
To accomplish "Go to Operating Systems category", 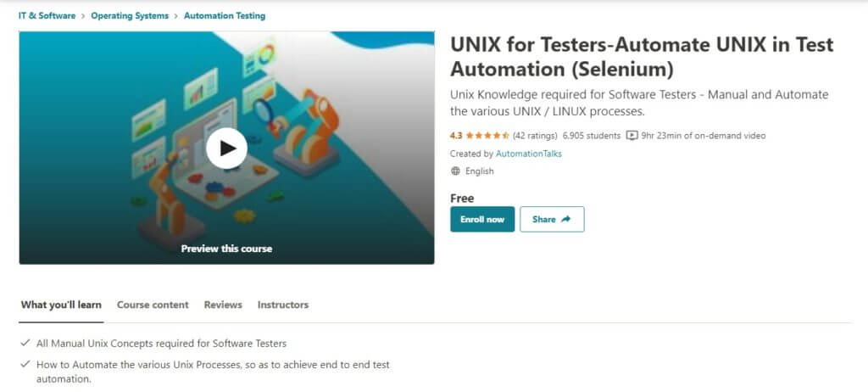I will tap(130, 16).
